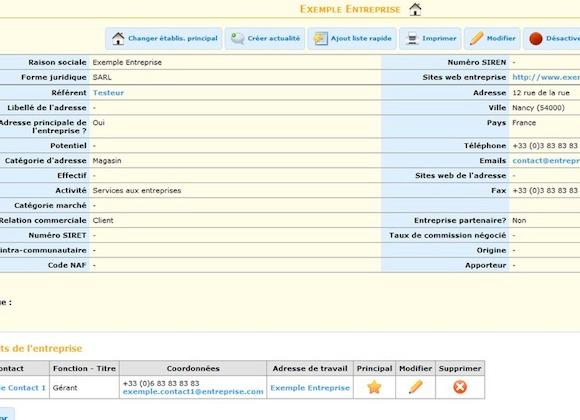The image size is (580, 420).
Task: Open Exemple Entreprise work address link
Action: [x=310, y=388]
